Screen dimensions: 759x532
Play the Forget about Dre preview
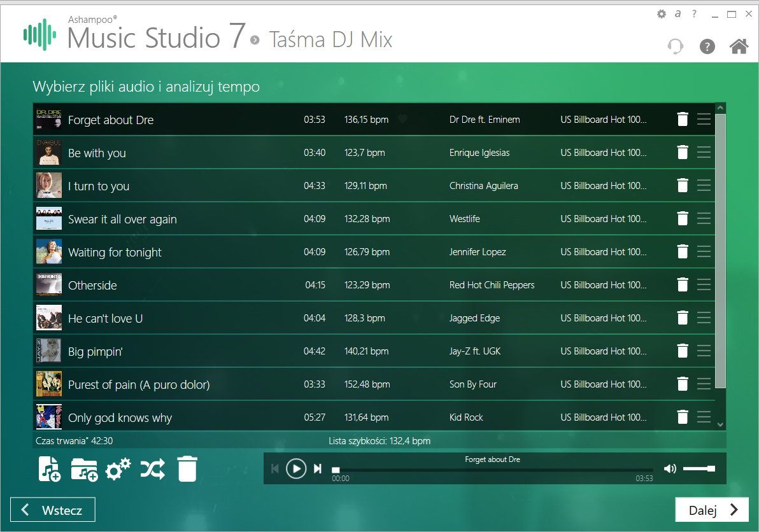(295, 468)
